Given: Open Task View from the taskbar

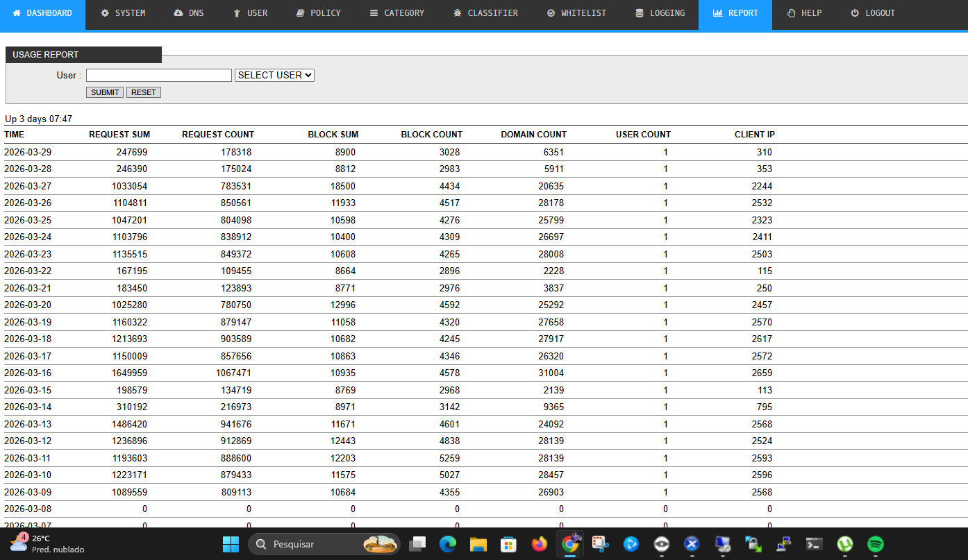Looking at the screenshot, I should point(417,544).
